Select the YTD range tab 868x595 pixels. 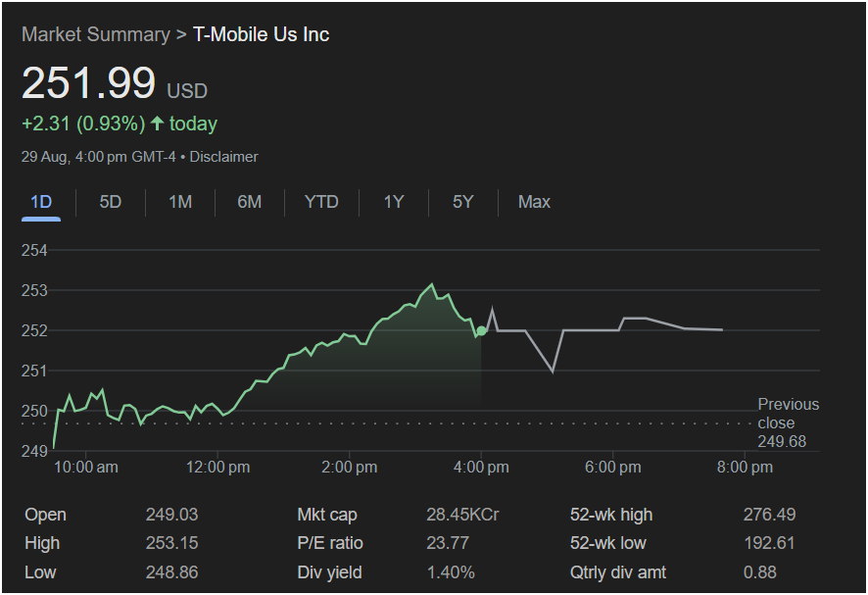[321, 202]
